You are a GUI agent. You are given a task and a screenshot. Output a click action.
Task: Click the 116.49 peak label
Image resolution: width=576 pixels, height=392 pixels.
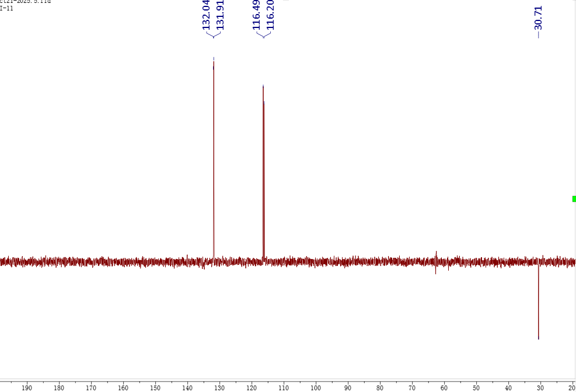pos(256,15)
